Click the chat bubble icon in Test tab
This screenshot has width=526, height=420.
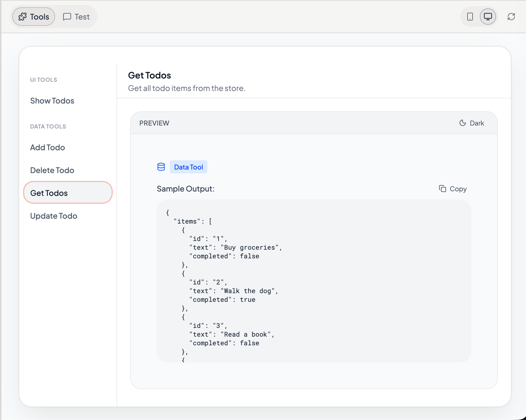pos(67,17)
